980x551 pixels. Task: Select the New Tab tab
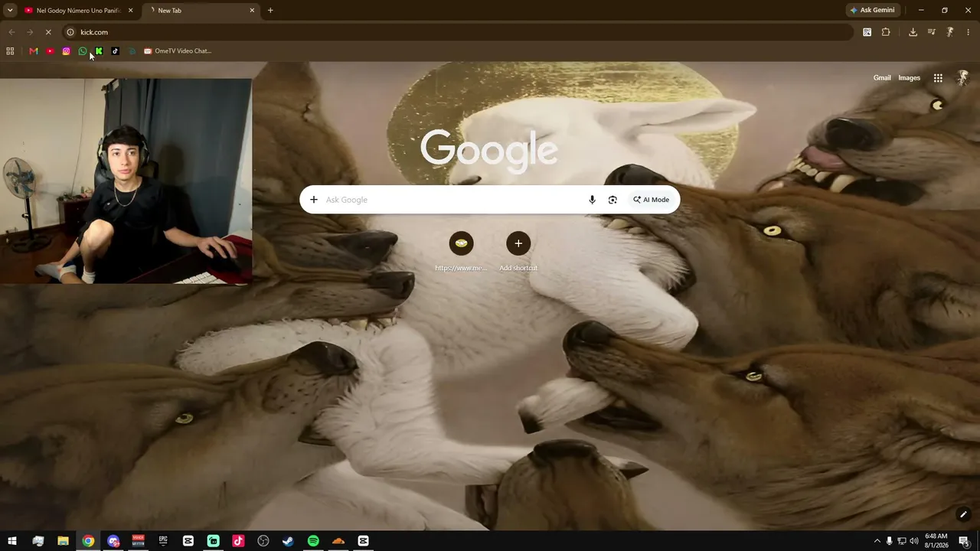point(201,10)
